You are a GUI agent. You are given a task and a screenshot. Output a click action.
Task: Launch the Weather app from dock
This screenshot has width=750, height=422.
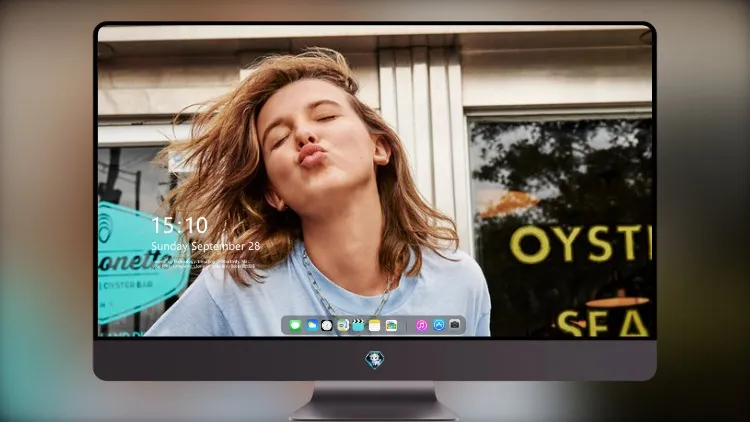[x=312, y=325]
